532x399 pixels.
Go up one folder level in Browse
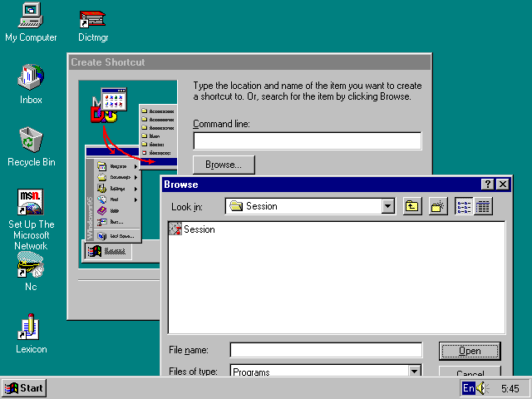pyautogui.click(x=412, y=206)
